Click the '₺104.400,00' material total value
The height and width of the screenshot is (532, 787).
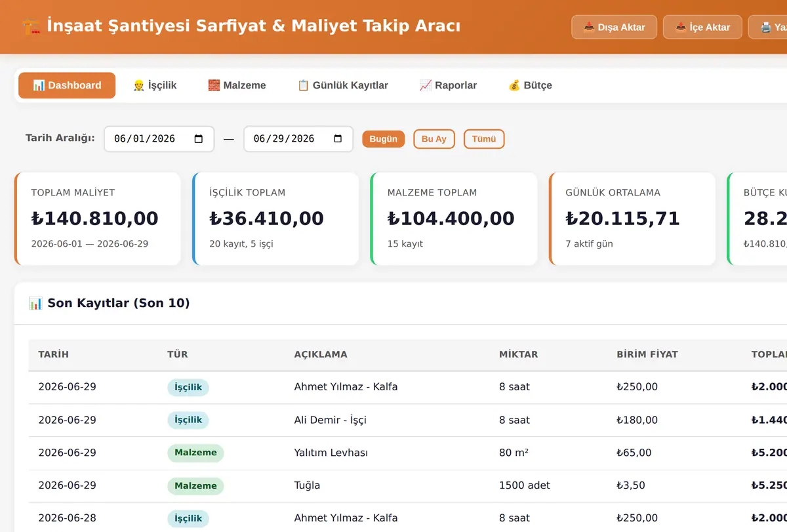click(451, 218)
